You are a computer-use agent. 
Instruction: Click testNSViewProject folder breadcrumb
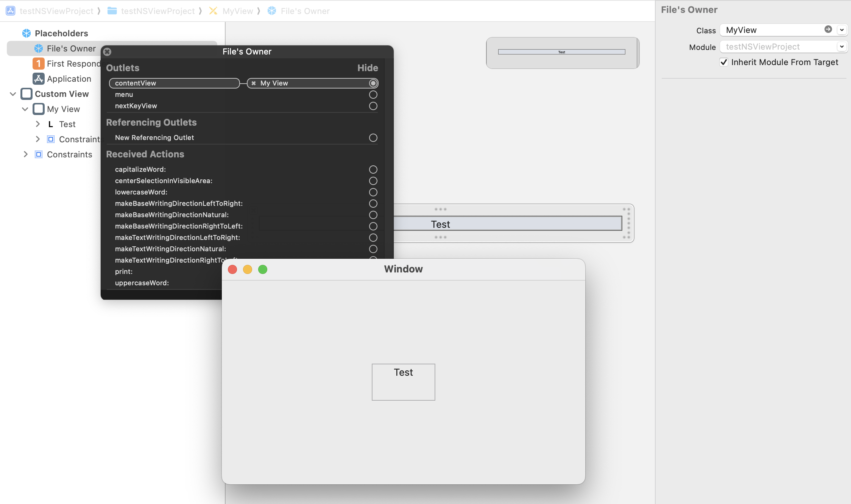coord(157,11)
